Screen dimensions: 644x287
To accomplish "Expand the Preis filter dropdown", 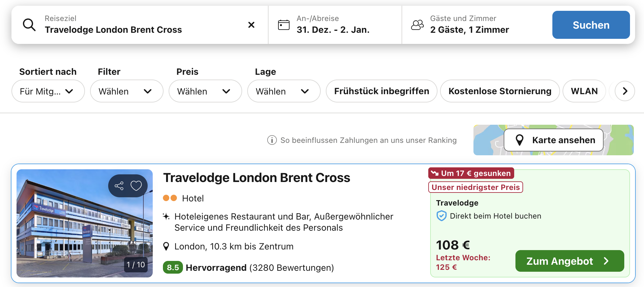I will coord(205,91).
